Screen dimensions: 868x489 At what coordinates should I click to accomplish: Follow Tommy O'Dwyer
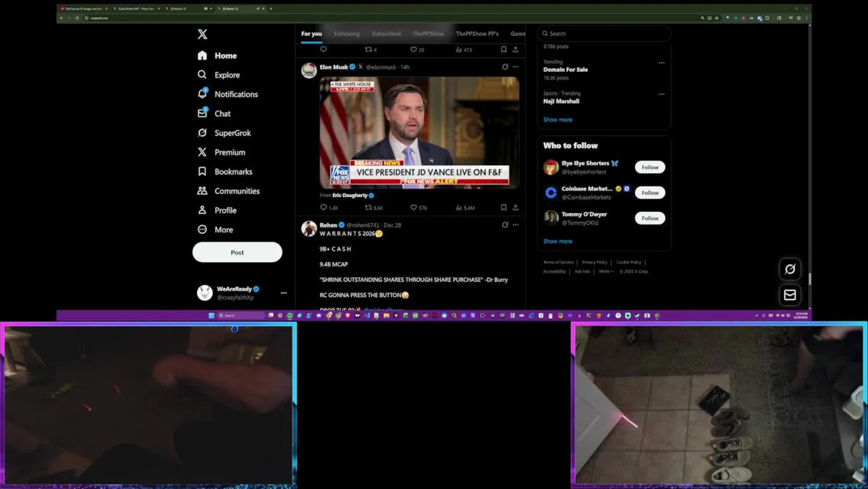pos(650,218)
